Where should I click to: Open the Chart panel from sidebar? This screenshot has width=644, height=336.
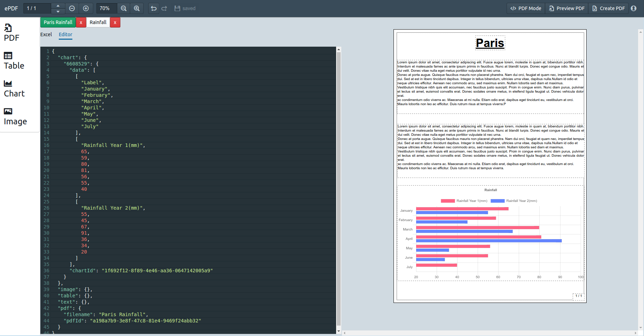point(14,89)
